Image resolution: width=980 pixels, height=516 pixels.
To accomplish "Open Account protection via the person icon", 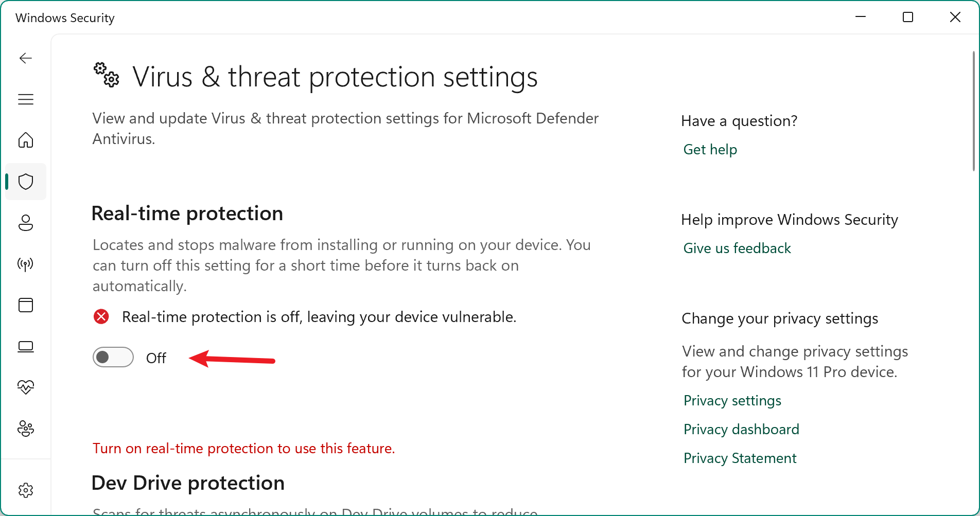I will coord(25,223).
